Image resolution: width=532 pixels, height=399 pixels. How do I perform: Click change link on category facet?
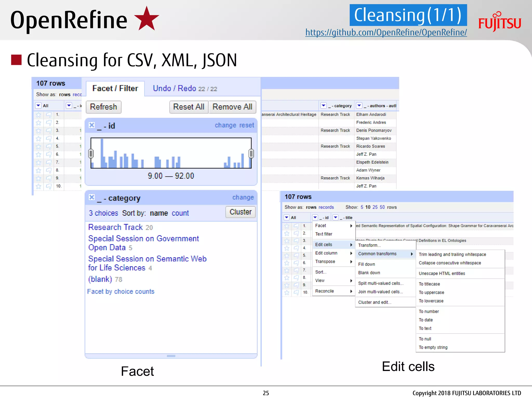click(x=243, y=197)
